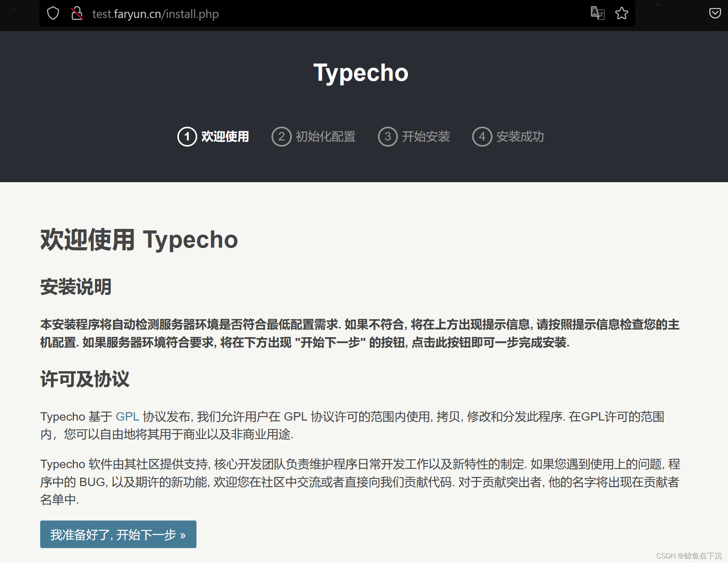
Task: Select the address bar URL test.faryun.cn/install.php
Action: 155,14
